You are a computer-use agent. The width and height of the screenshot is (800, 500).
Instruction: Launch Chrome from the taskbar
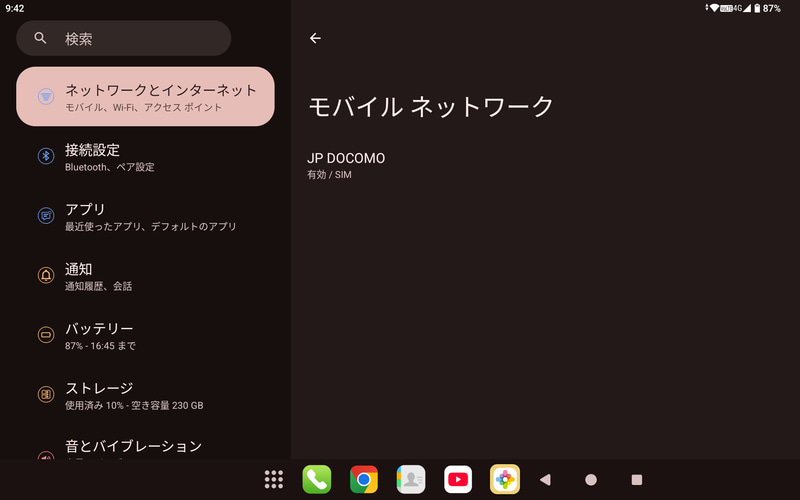(364, 480)
